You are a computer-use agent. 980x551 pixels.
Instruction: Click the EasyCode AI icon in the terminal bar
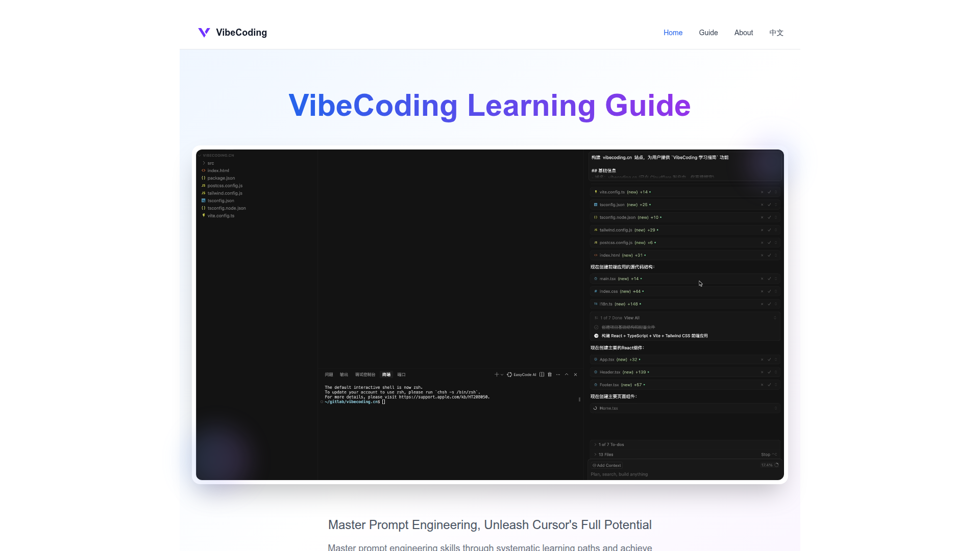click(x=509, y=374)
